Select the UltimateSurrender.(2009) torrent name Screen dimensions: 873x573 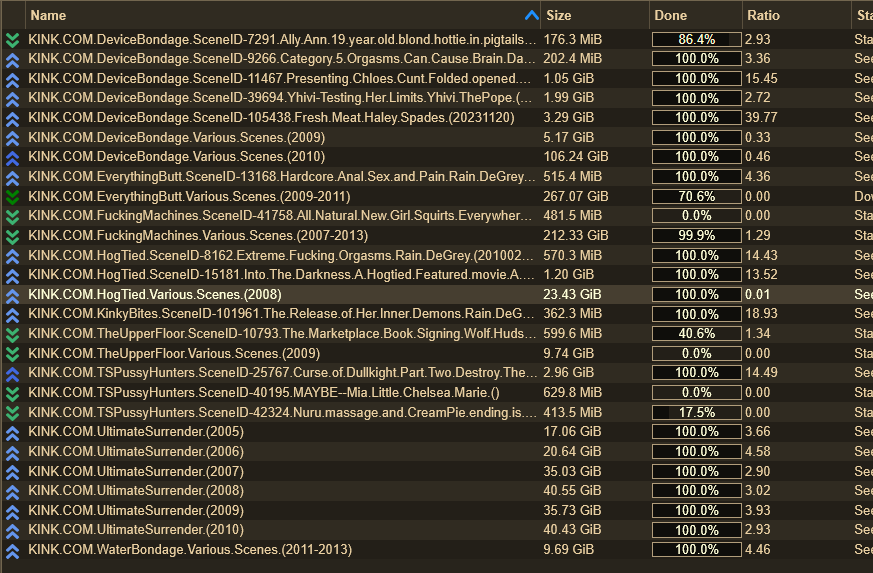[x=135, y=510]
